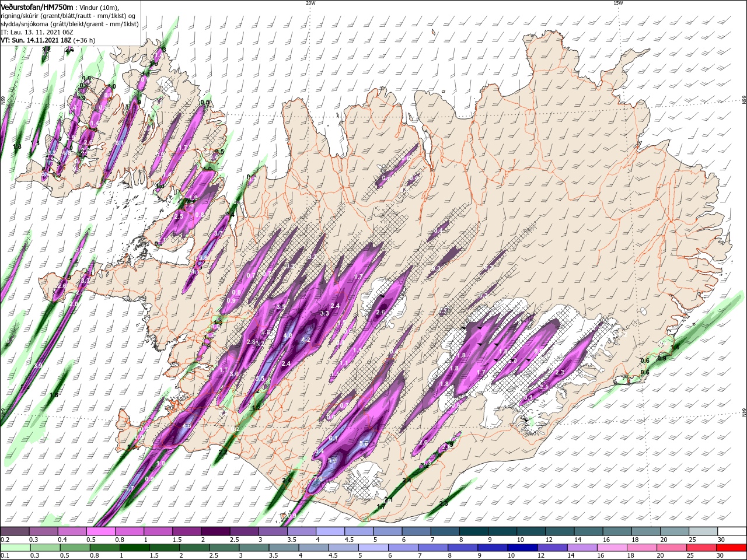Viewport: 747px width, 560px height.
Task: Click the bright pink 0.5 swatch in top legend
Action: (x=100, y=531)
